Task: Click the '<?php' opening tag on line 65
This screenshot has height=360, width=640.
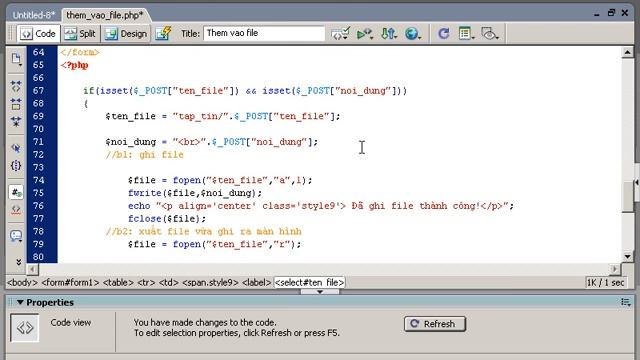Action: click(x=74, y=65)
